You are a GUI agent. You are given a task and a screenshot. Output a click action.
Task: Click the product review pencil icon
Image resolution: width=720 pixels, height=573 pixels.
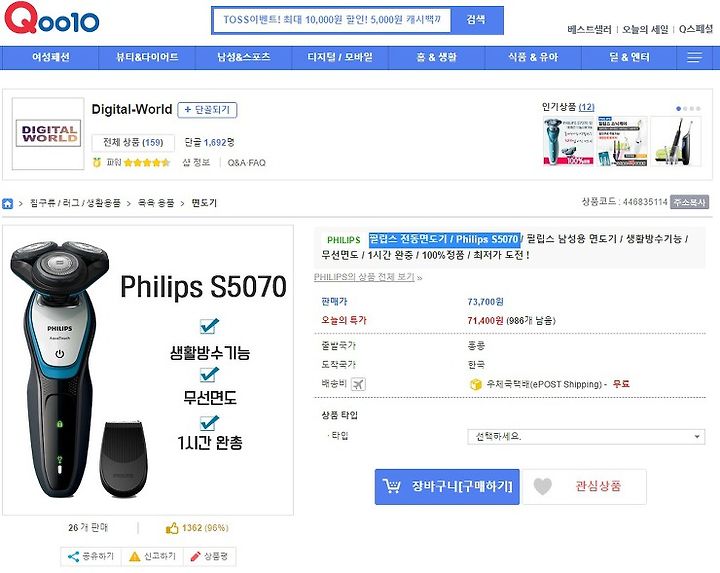196,556
